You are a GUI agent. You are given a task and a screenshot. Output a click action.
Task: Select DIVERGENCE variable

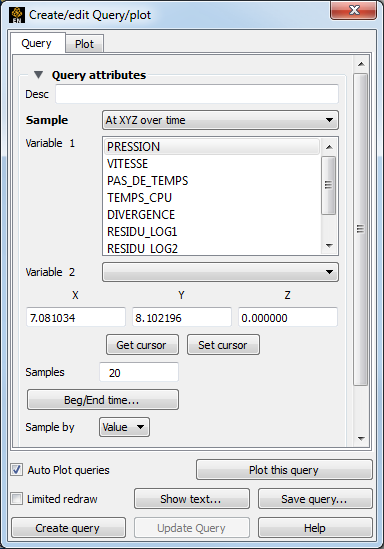point(212,215)
